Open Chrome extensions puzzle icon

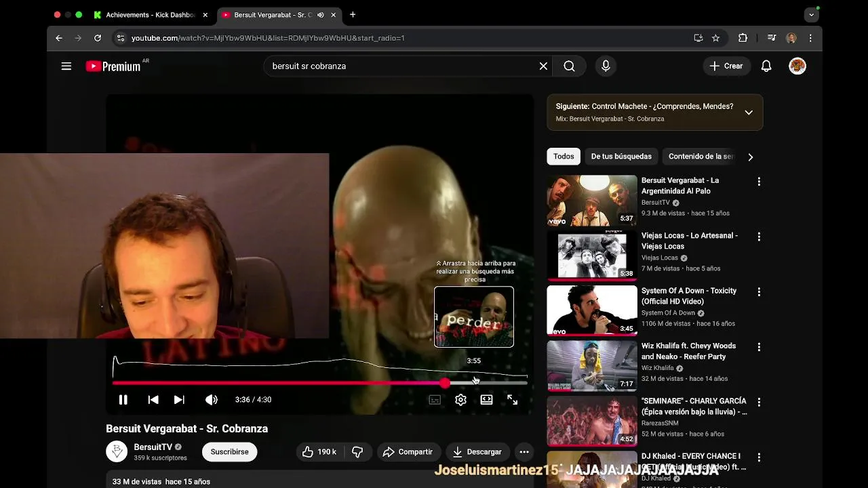coord(743,38)
